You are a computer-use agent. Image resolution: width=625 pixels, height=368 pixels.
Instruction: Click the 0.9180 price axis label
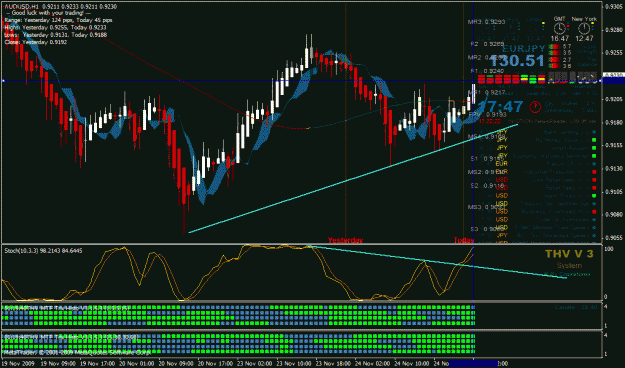coord(614,122)
